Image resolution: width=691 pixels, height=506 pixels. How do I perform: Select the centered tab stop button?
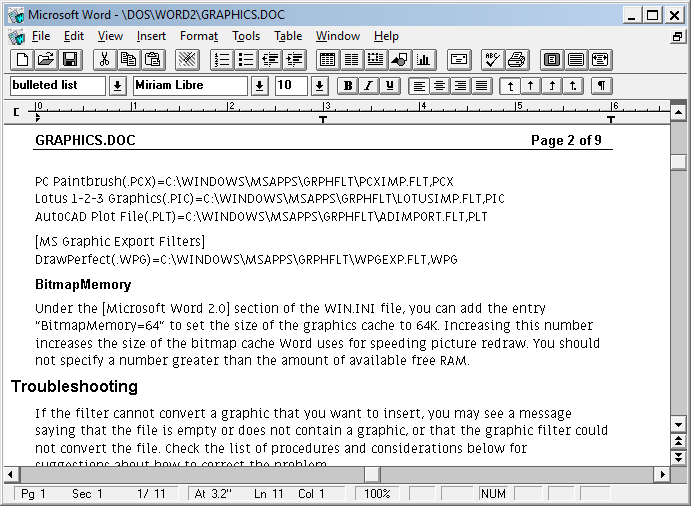tap(531, 86)
